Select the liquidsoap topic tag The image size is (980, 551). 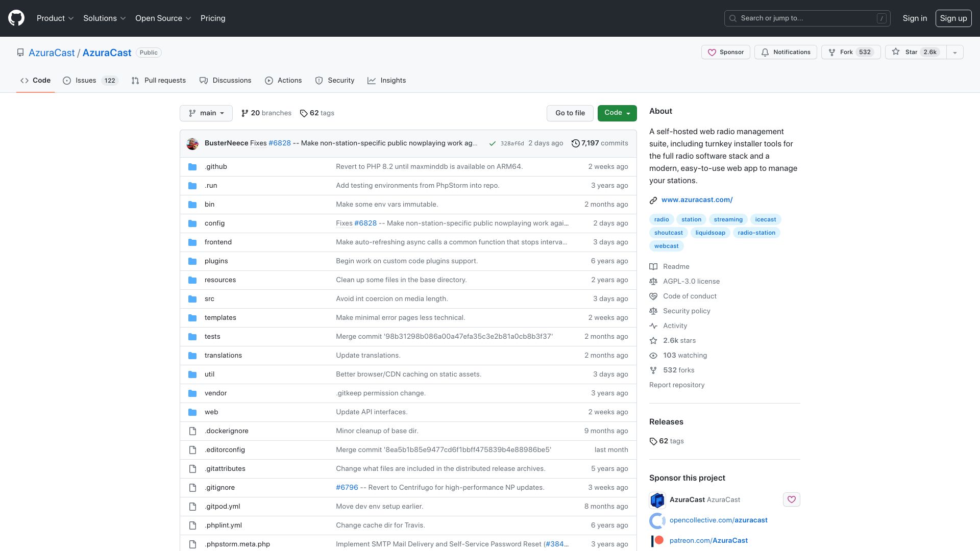point(710,233)
